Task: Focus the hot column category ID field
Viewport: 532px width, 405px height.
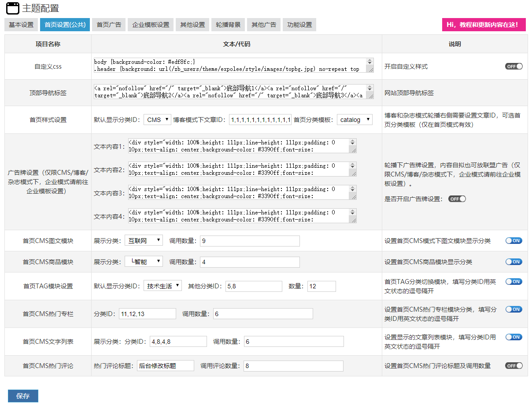Action: point(148,314)
